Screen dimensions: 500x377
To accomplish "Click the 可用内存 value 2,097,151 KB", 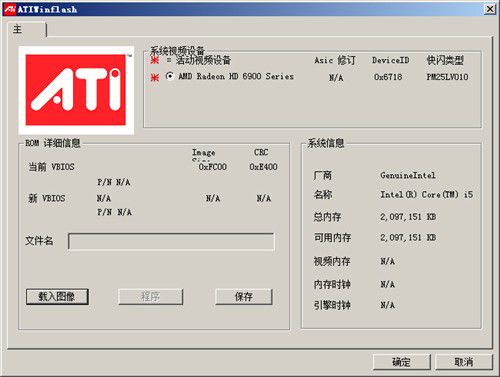I will [x=408, y=237].
